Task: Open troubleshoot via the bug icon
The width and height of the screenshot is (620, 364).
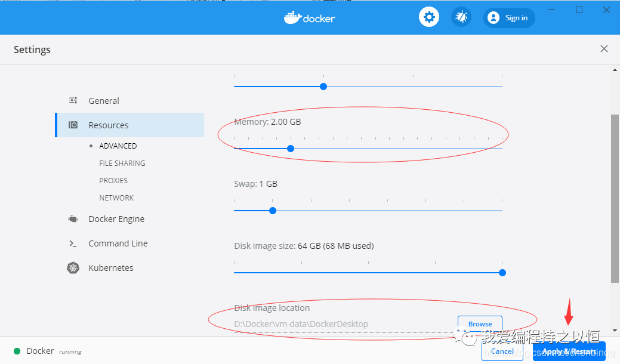Action: coord(461,17)
